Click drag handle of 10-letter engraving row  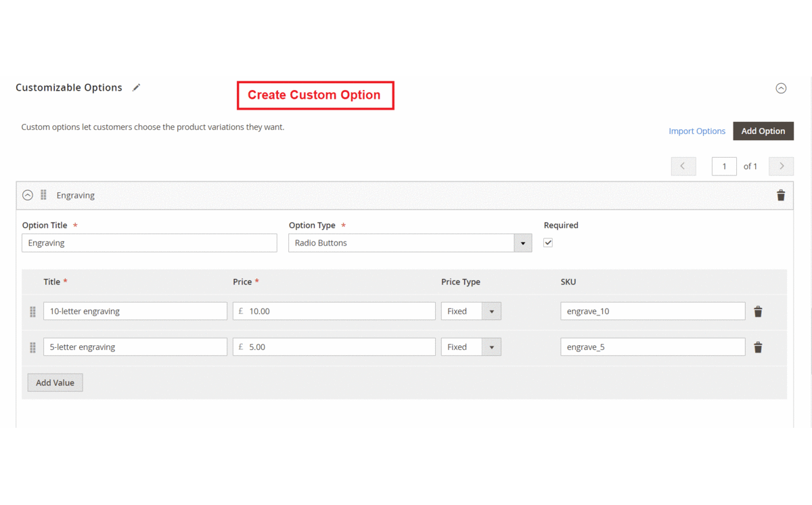(32, 311)
